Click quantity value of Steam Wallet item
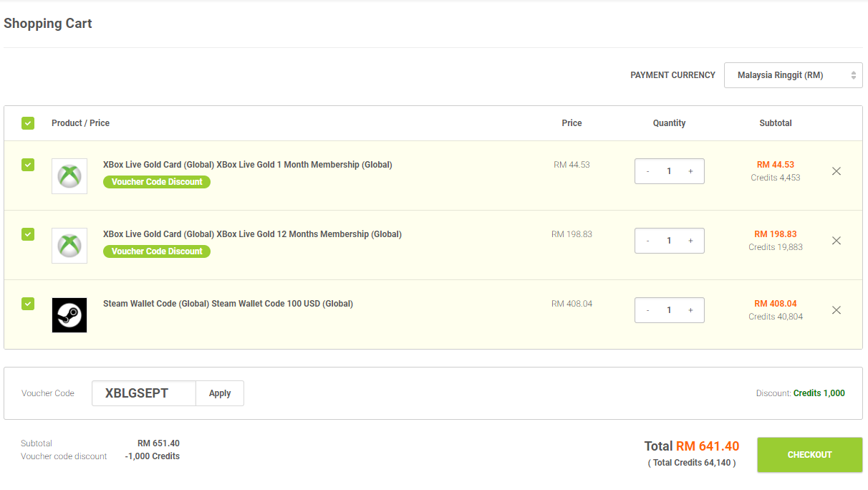The height and width of the screenshot is (490, 868). [x=670, y=310]
